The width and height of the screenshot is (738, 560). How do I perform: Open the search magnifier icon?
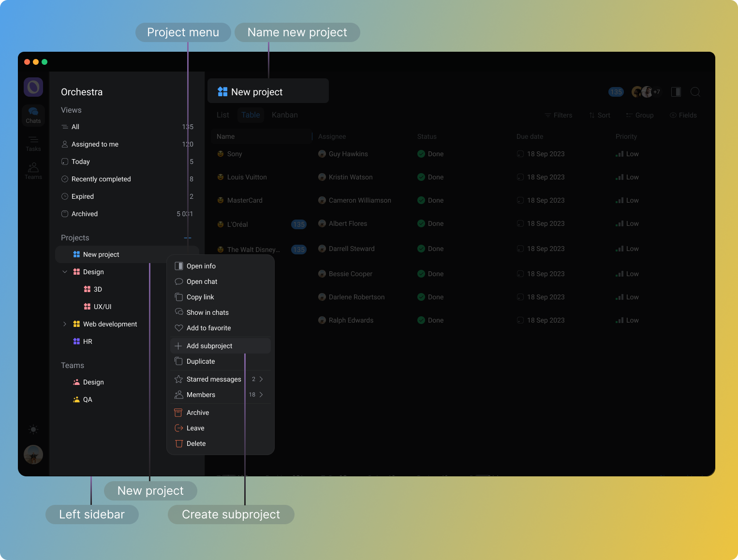click(695, 92)
